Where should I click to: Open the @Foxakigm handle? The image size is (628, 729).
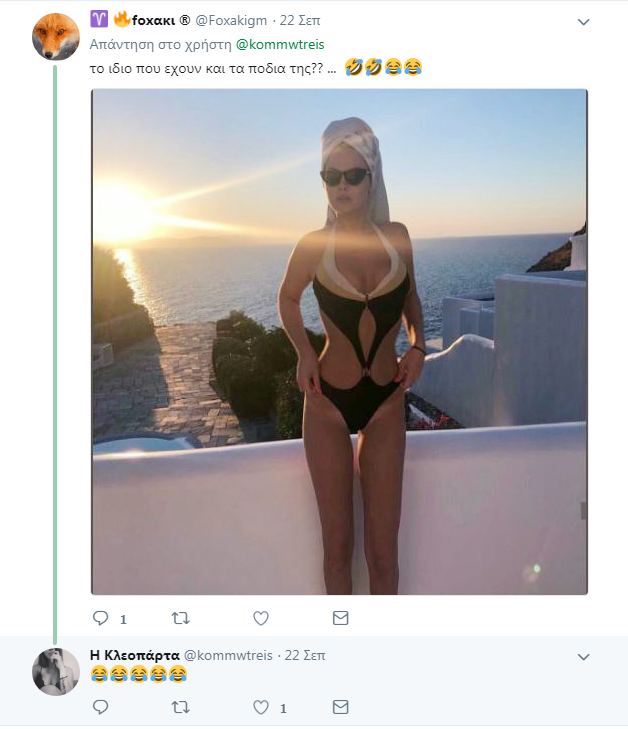click(231, 20)
